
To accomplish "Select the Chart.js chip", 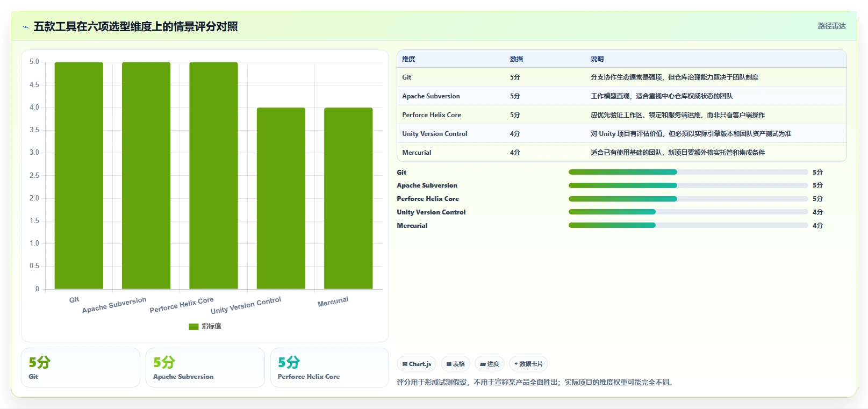I will pos(417,364).
